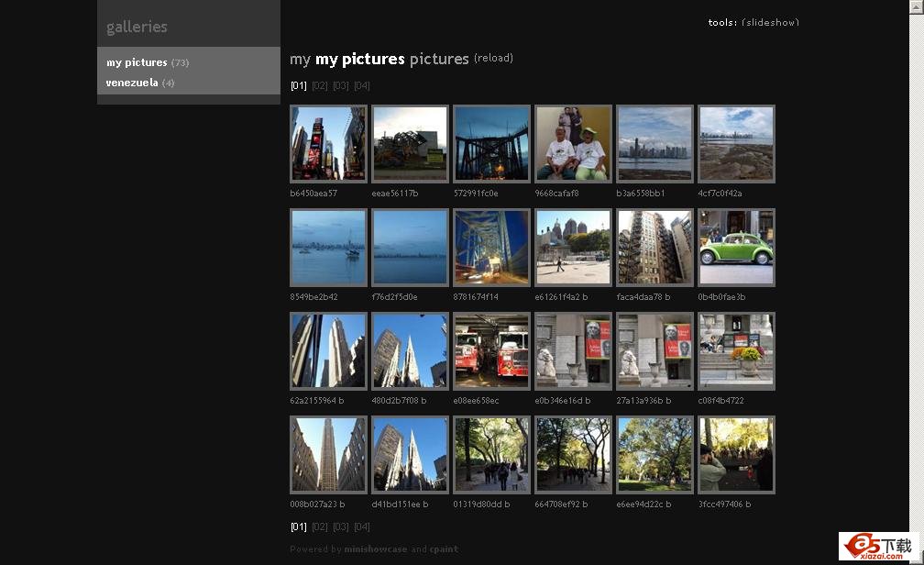The image size is (924, 565).
Task: Select the fire trucks photo thumbnail
Action: tap(491, 351)
